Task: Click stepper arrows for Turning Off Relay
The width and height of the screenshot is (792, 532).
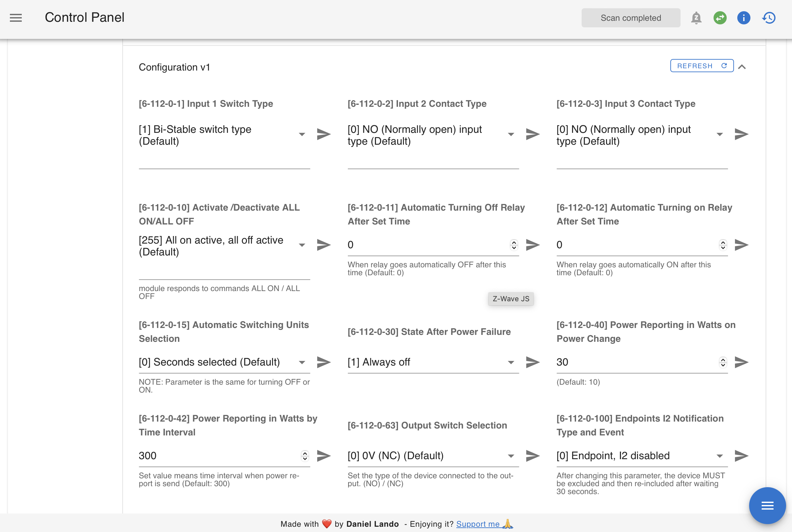Action: pyautogui.click(x=514, y=245)
